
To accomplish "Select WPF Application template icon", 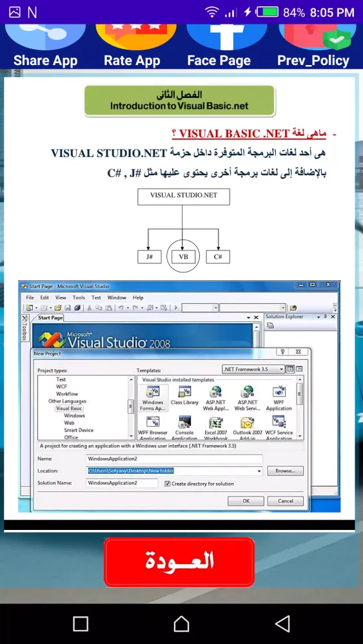I will (279, 398).
